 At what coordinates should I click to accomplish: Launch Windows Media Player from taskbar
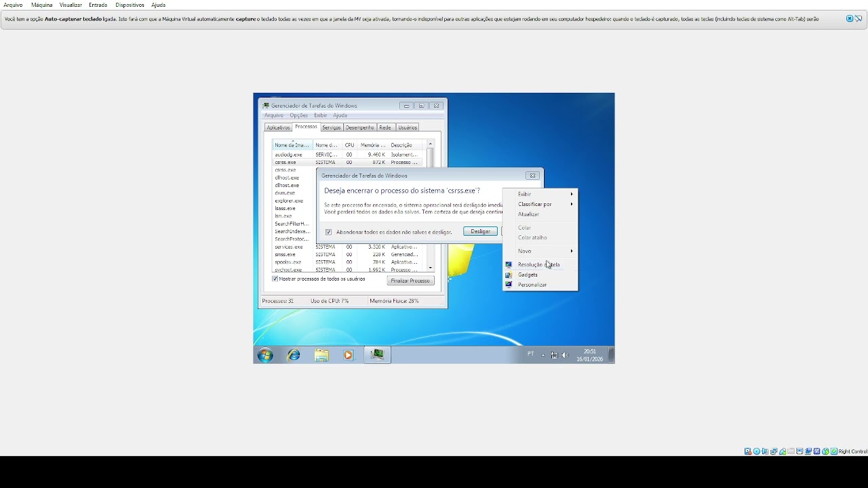click(349, 355)
